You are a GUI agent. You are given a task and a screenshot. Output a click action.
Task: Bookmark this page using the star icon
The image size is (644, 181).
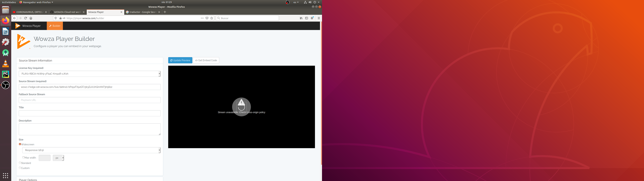[x=212, y=18]
